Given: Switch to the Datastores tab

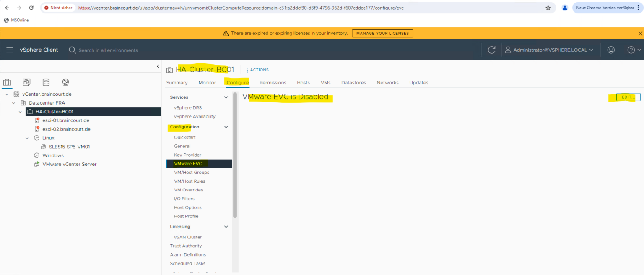Looking at the screenshot, I should click(x=353, y=82).
